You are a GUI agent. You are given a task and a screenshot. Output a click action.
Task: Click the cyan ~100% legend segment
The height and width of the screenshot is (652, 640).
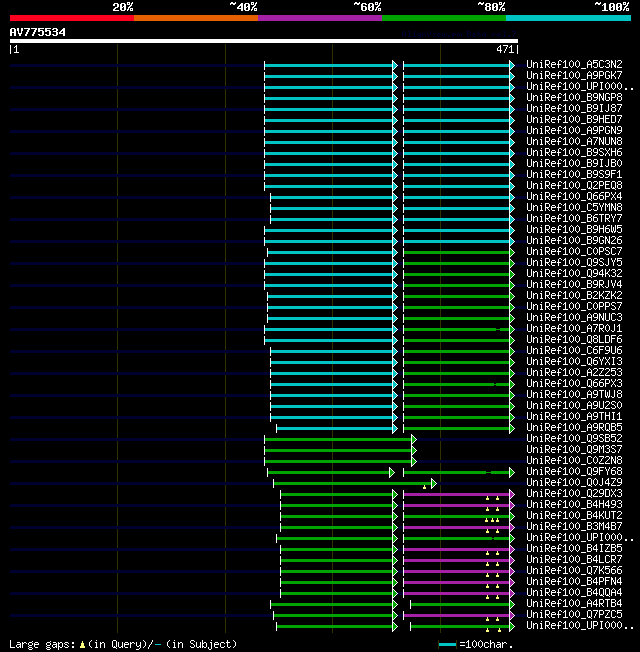(x=568, y=18)
